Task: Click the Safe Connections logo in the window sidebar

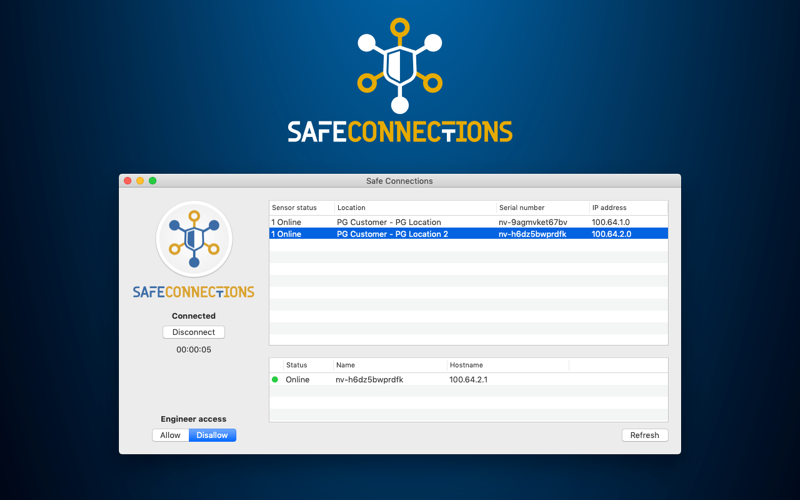Action: [194, 239]
